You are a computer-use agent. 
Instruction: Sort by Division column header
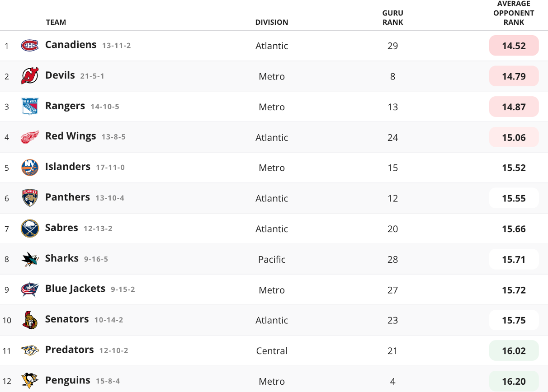[x=271, y=22]
